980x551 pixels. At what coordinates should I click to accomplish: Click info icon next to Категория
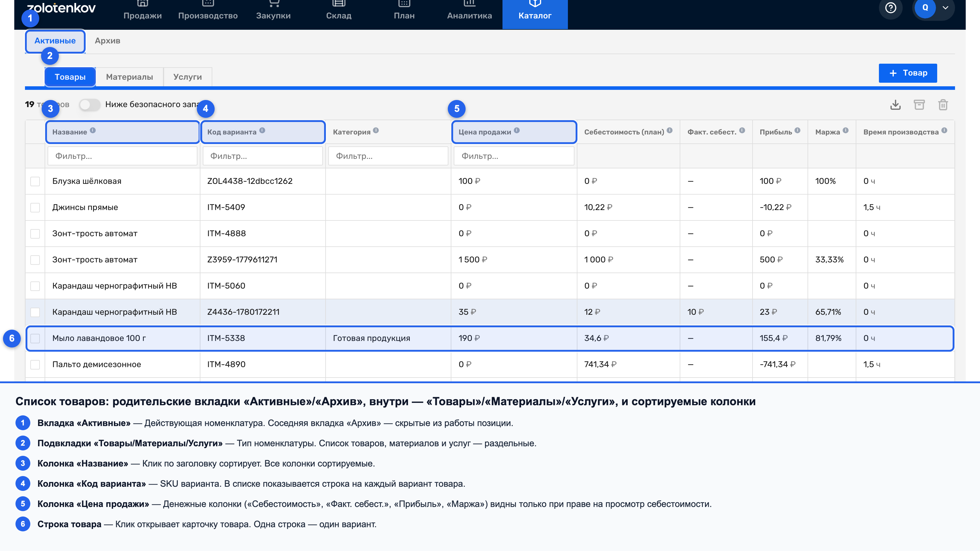[x=376, y=130]
